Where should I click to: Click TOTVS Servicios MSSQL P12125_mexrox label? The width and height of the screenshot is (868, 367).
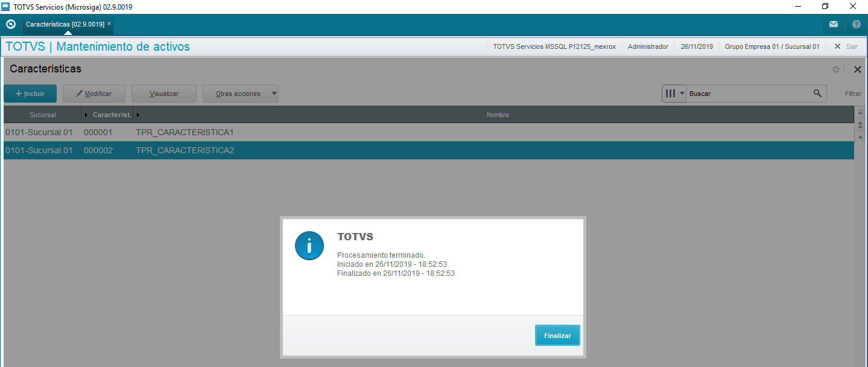tap(554, 46)
